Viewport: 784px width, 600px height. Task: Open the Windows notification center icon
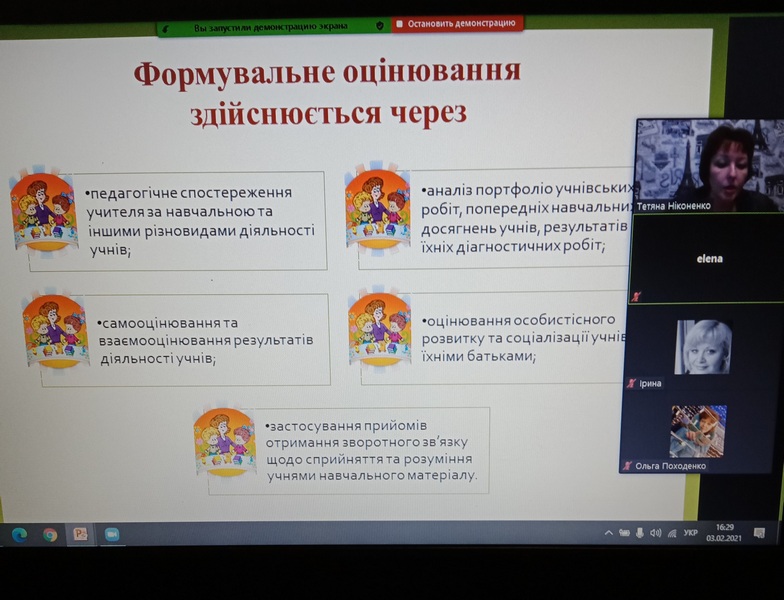(759, 533)
